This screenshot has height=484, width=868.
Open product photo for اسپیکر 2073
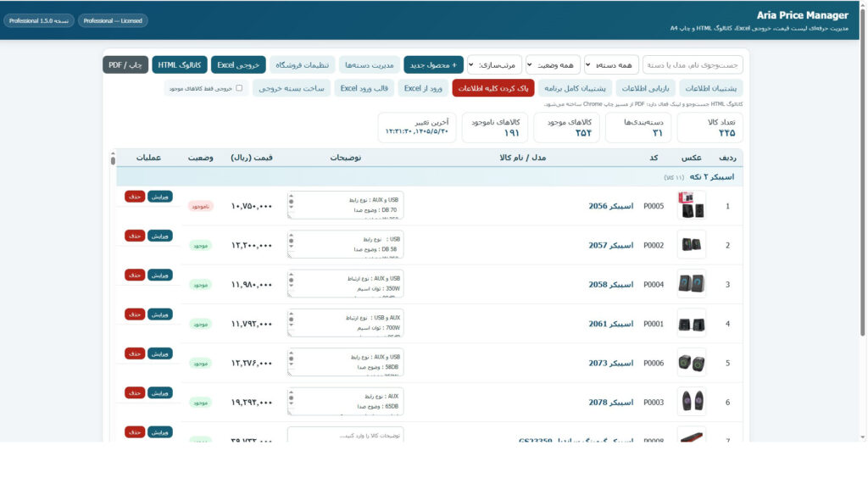tap(692, 363)
